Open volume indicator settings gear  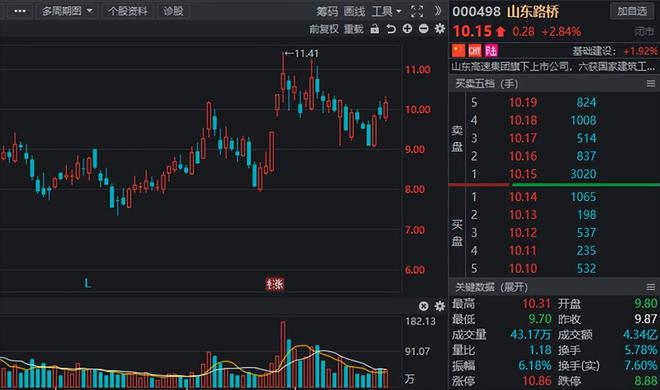point(439,306)
